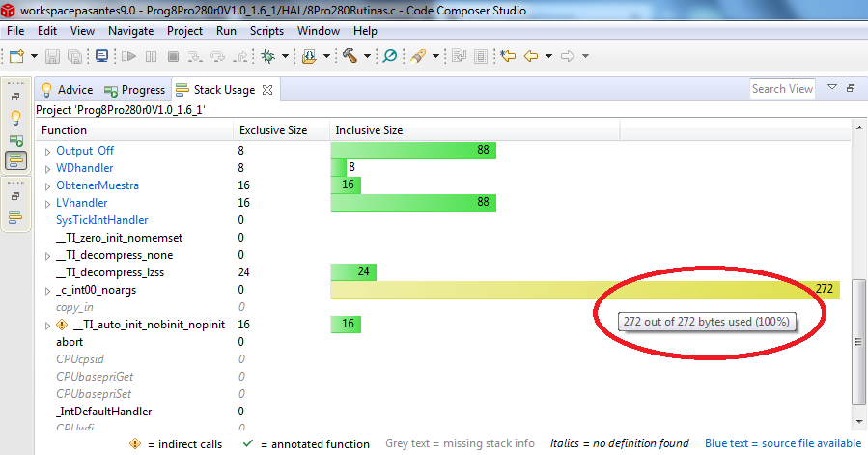Open the Build hammer dropdown arrow
This screenshot has height=455, width=868.
click(x=367, y=56)
